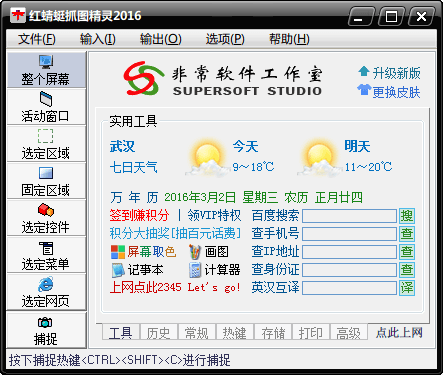The width and height of the screenshot is (443, 375).
Task: Open the 选项(P) menu
Action: [x=225, y=39]
